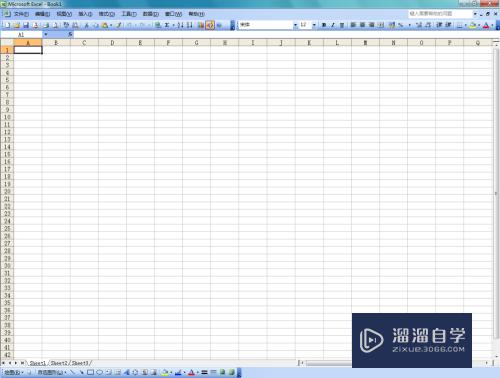Click the Open file folder icon
Viewport: 500px width, 378px height.
pyautogui.click(x=17, y=25)
